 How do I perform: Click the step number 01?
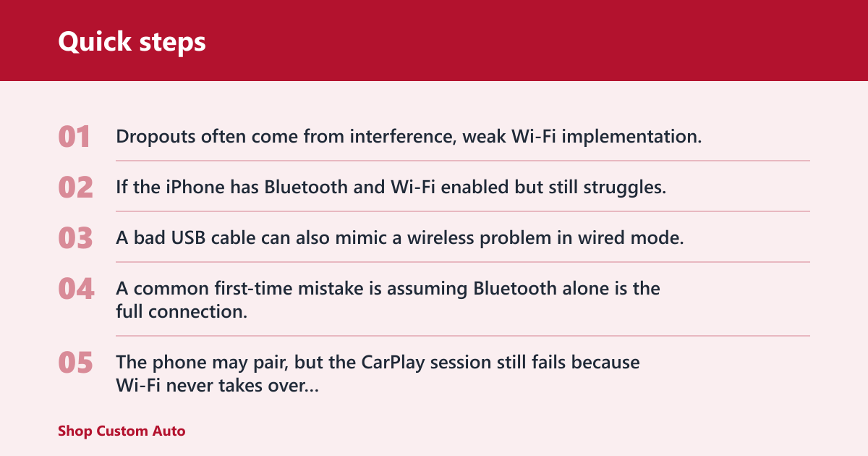75,137
